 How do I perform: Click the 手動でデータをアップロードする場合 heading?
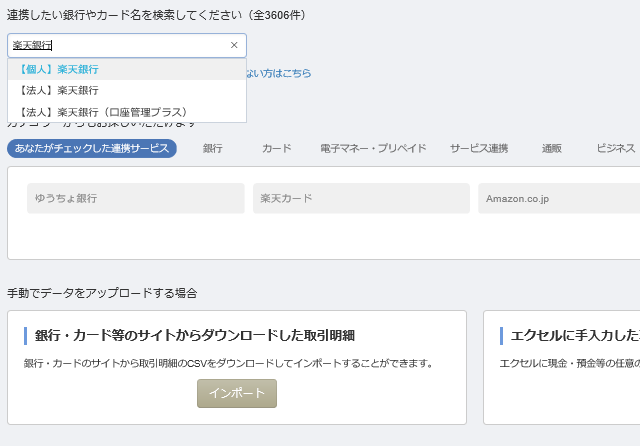tap(102, 293)
